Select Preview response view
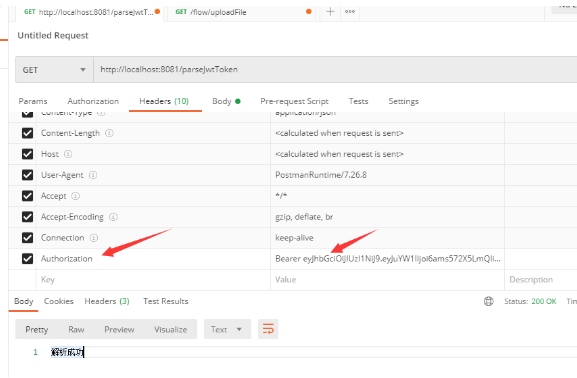This screenshot has width=577, height=378. [x=119, y=329]
